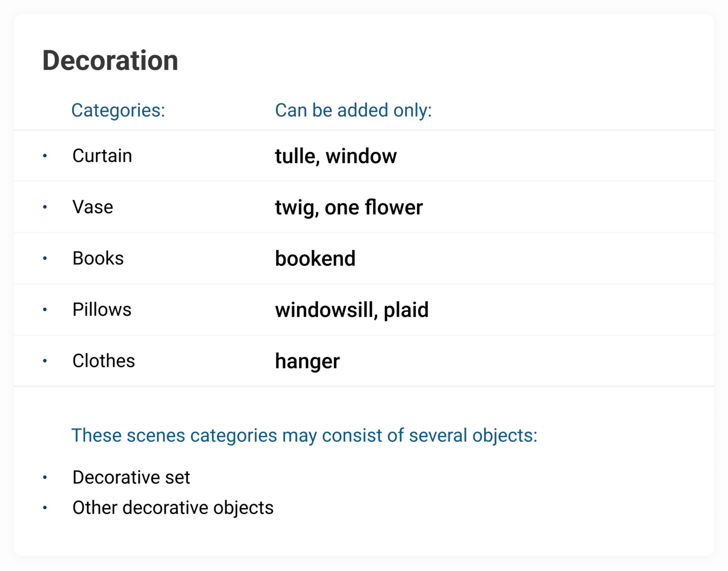Click the 'twig, one flower' text
This screenshot has height=571, width=728.
click(349, 207)
